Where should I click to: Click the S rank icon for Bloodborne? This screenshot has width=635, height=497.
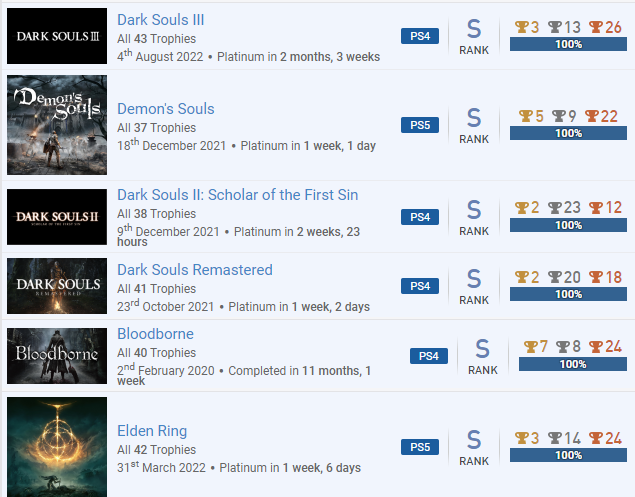point(482,348)
